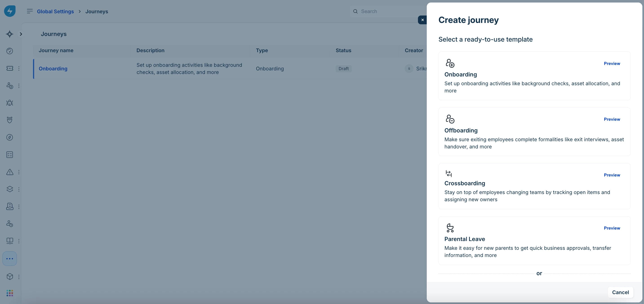Go to Global Settings breadcrumb
Screen dimensions: 644x304
pos(55,11)
